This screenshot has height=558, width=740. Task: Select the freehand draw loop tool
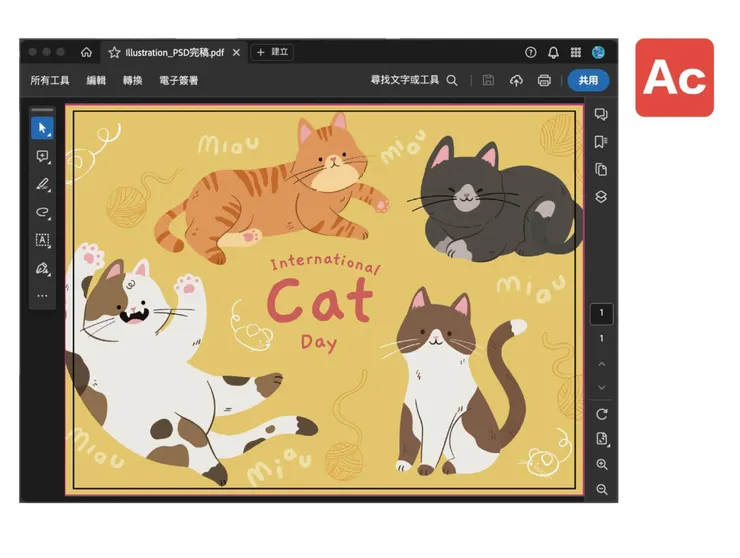42,212
